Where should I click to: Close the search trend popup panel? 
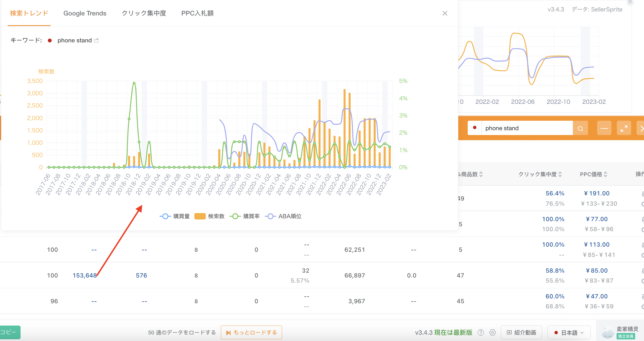coord(445,13)
